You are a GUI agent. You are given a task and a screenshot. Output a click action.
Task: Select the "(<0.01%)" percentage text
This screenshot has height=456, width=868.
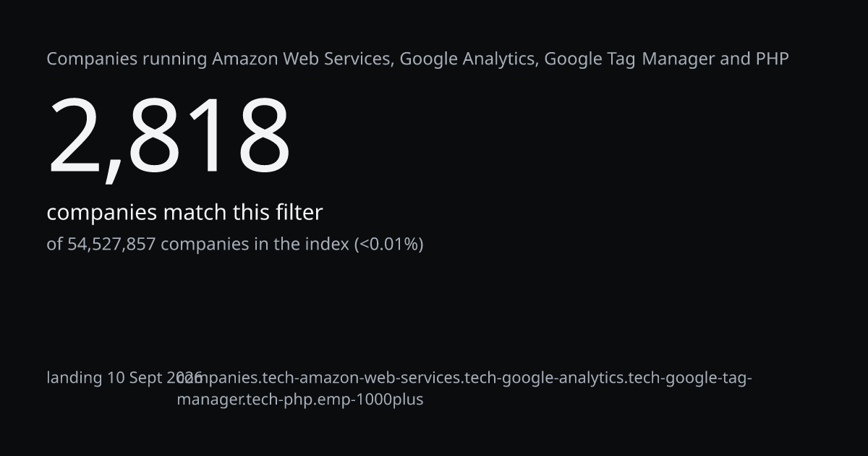coord(388,245)
